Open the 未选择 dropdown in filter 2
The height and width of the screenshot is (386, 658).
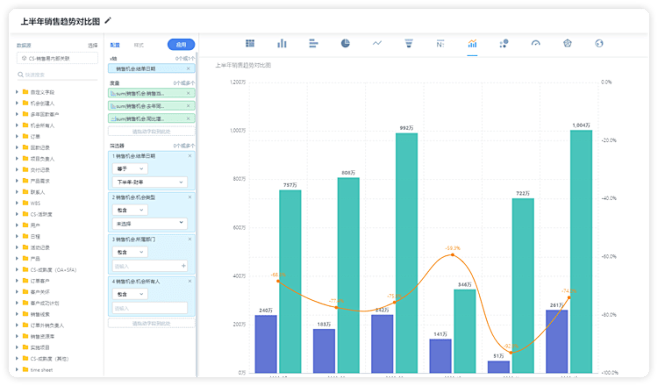click(x=150, y=224)
